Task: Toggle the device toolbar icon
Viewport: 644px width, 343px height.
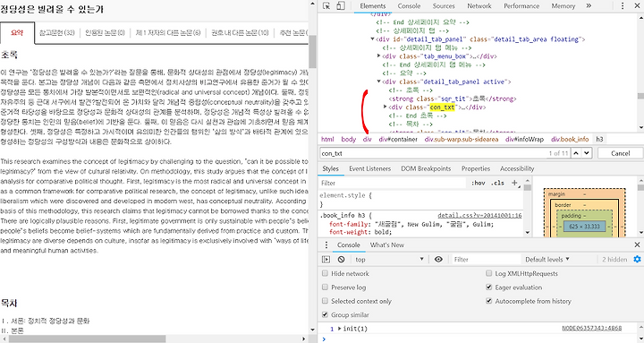Action: tap(341, 5)
